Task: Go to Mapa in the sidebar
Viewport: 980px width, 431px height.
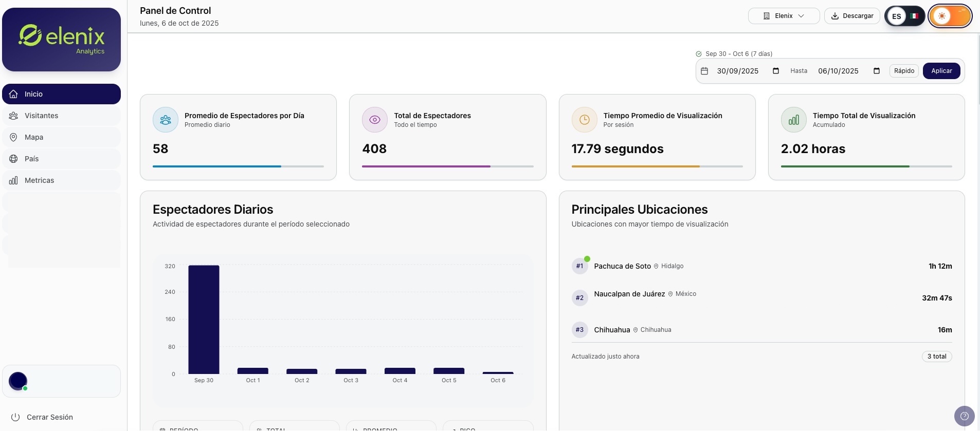Action: pyautogui.click(x=34, y=137)
